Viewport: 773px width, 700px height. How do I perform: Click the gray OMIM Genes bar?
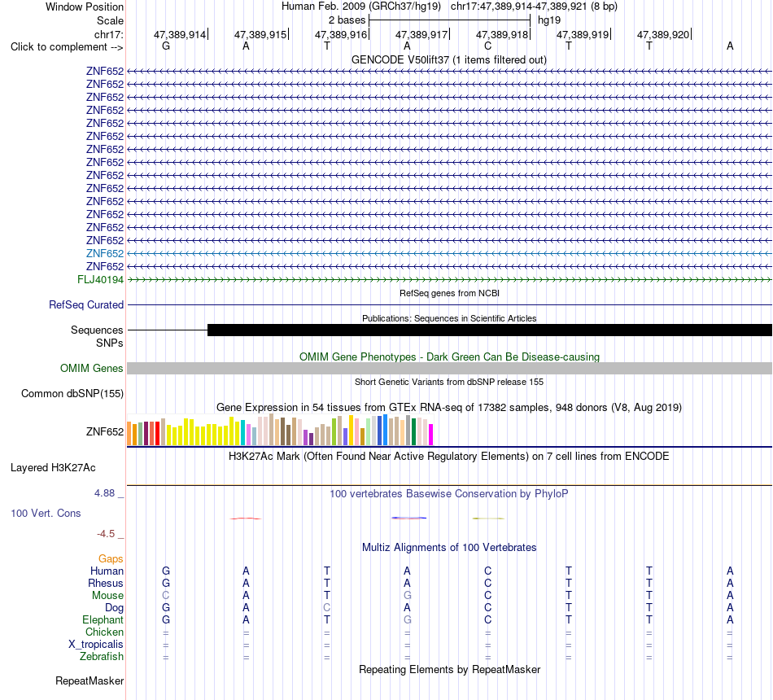(450, 369)
